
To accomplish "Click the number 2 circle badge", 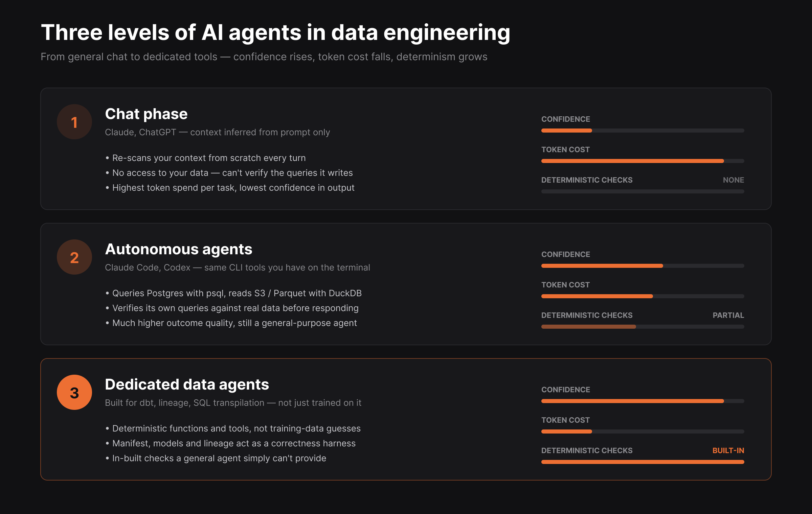I will (74, 257).
